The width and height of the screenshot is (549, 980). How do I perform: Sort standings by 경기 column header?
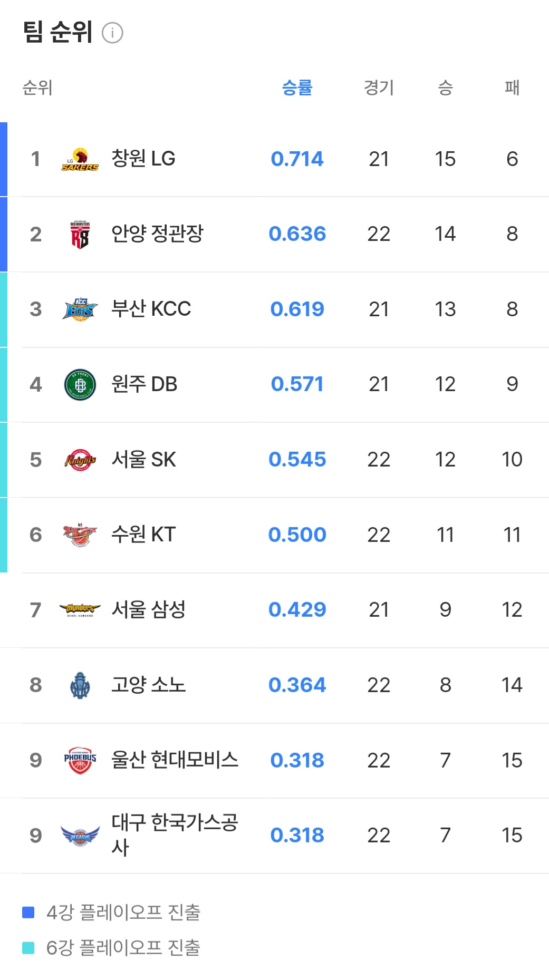(x=379, y=88)
